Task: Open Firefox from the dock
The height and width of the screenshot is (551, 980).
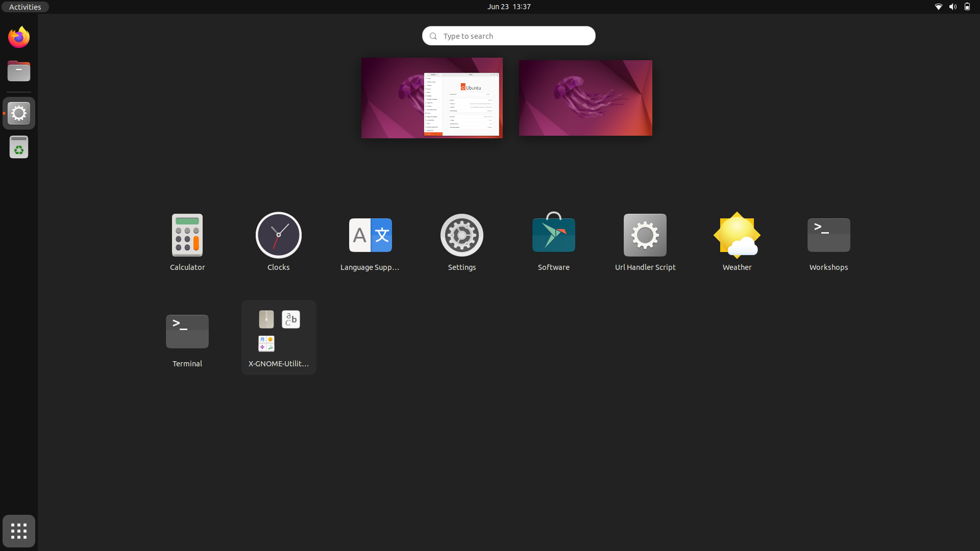Action: click(x=18, y=37)
